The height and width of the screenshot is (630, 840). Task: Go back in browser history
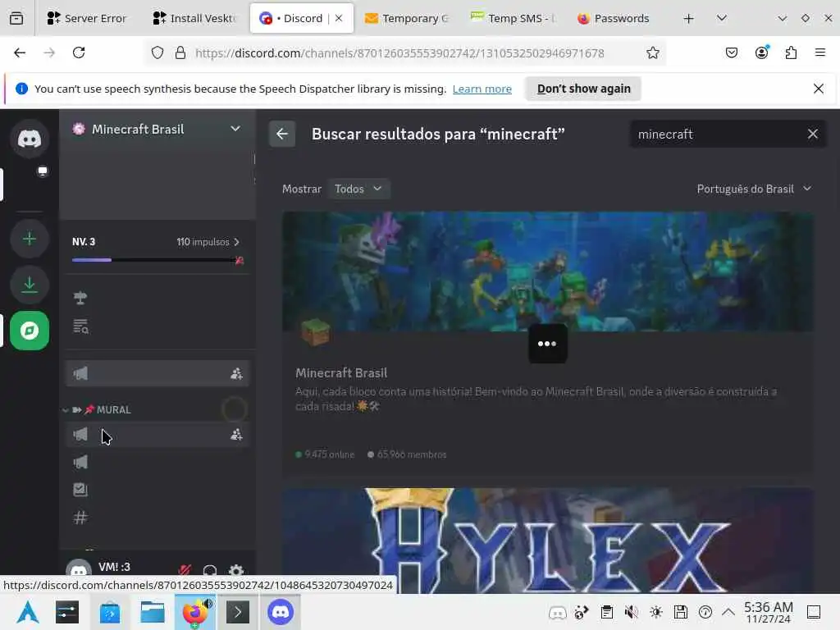[20, 52]
